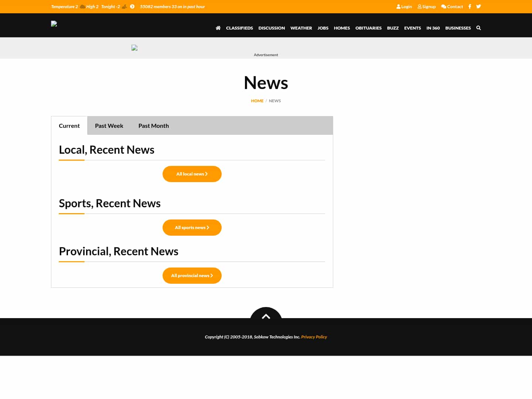Click the person icon next to Signup
The image size is (532, 399).
pos(420,6)
